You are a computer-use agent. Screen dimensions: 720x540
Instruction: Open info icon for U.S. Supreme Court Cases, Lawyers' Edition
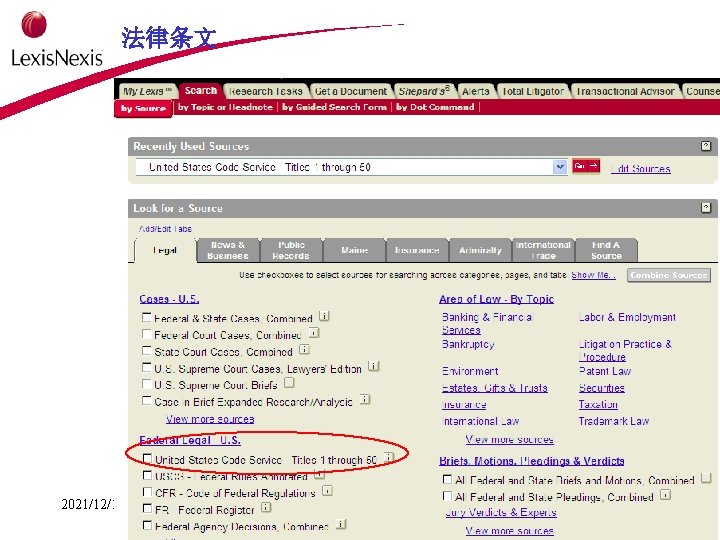(x=373, y=366)
